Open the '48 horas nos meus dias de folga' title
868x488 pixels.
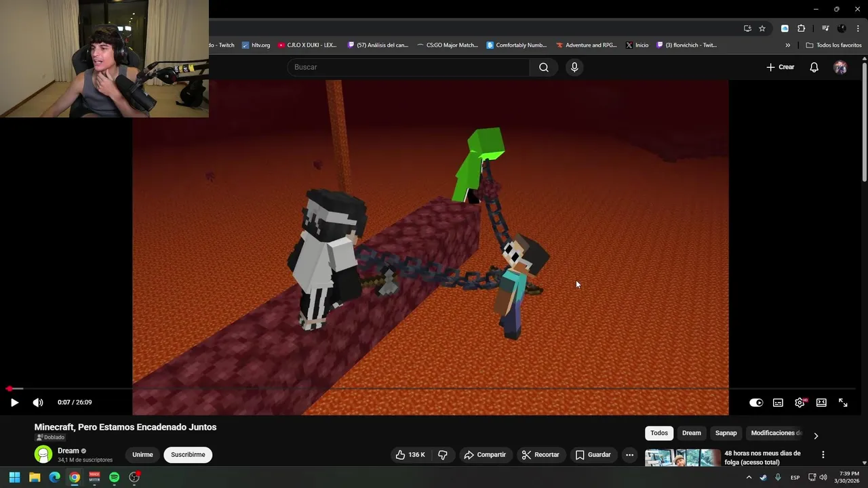click(762, 457)
